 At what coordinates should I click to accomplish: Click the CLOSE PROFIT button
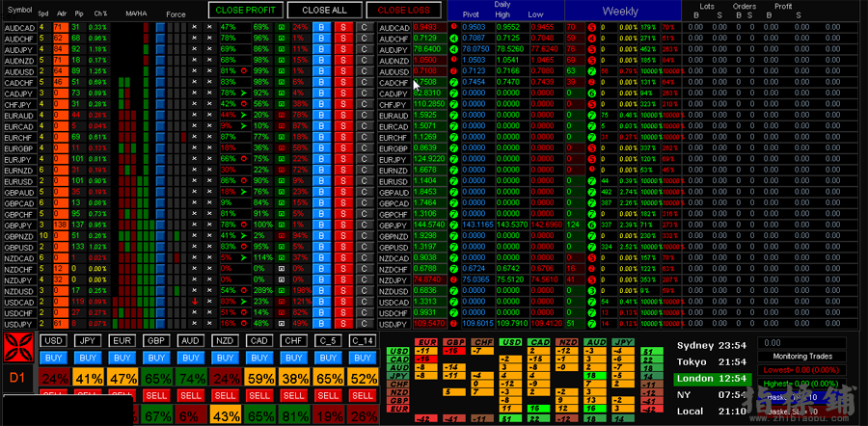coord(246,10)
